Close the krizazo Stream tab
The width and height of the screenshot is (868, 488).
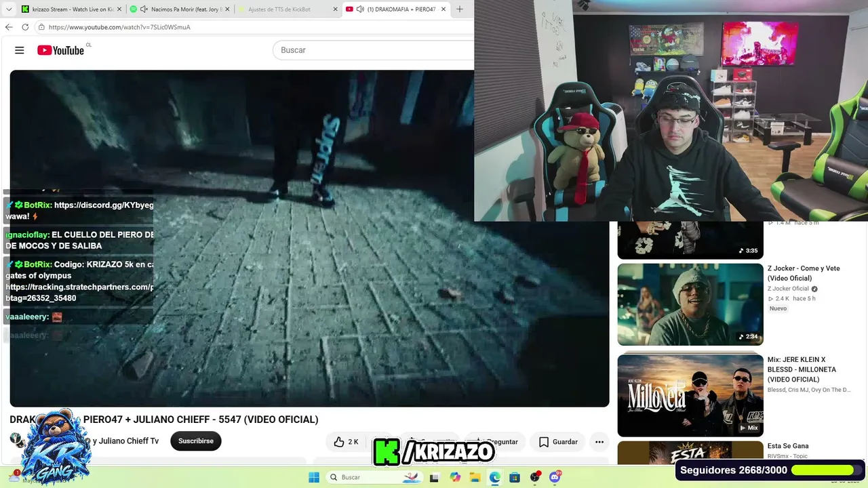(119, 9)
